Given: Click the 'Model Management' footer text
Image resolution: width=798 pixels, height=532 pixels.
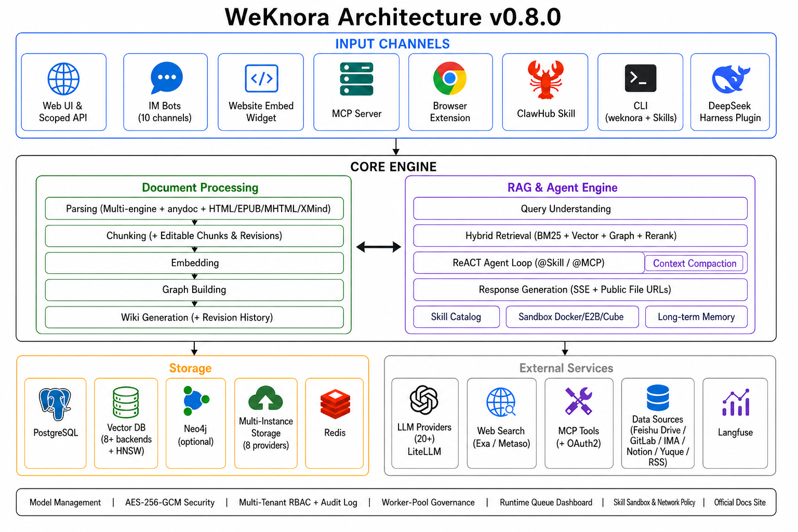Looking at the screenshot, I should tap(65, 502).
